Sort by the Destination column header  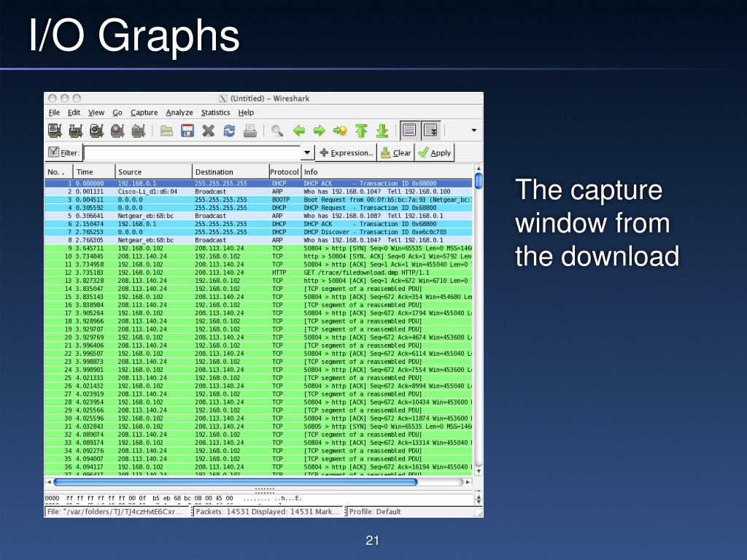[231, 172]
